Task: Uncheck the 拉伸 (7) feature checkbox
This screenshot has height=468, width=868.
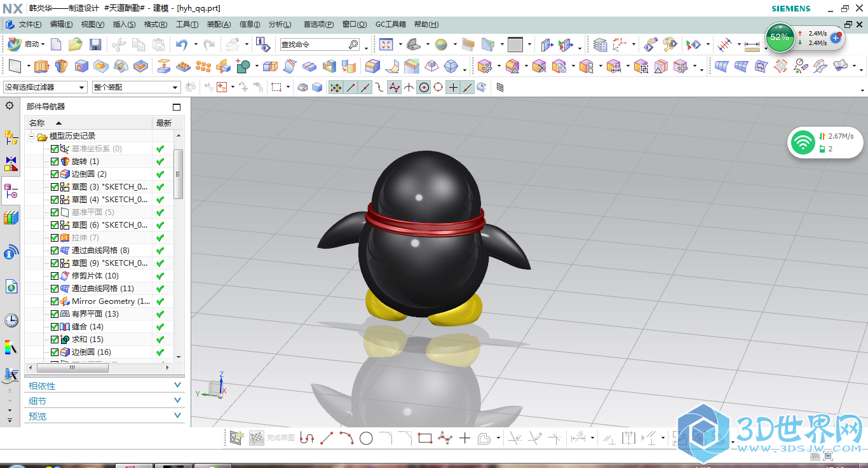Action: [x=54, y=238]
